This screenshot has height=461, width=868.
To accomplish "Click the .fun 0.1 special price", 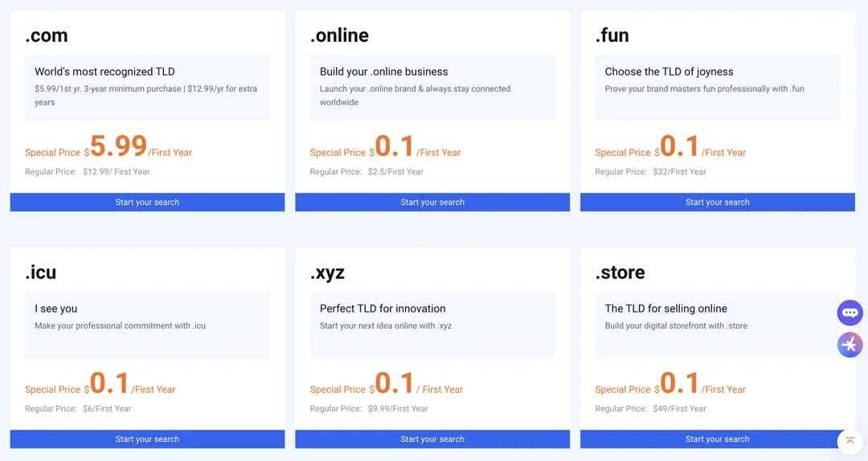I will coord(679,146).
